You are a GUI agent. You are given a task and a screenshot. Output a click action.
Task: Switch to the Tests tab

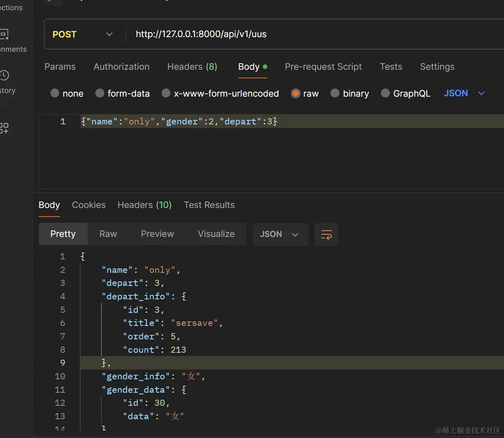coord(391,66)
